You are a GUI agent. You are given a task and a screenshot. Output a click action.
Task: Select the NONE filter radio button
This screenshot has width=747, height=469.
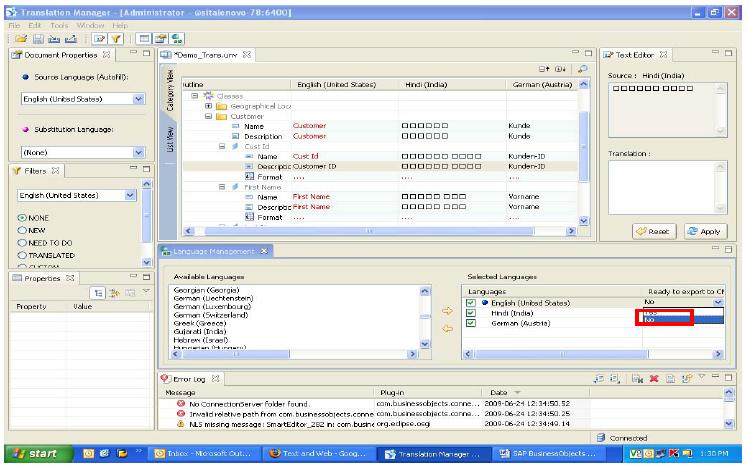click(22, 218)
